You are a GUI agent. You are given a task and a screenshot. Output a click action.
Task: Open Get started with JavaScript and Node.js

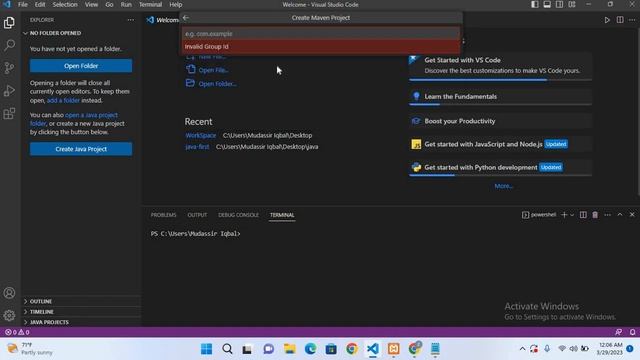click(500, 144)
